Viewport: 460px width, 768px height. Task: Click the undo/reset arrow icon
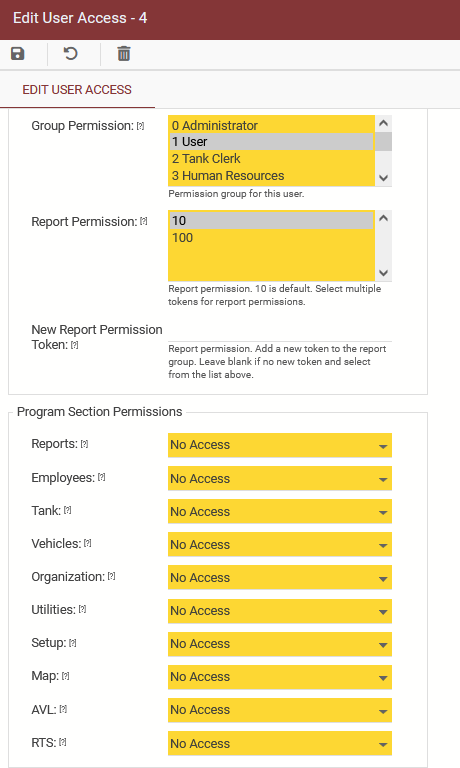[71, 53]
